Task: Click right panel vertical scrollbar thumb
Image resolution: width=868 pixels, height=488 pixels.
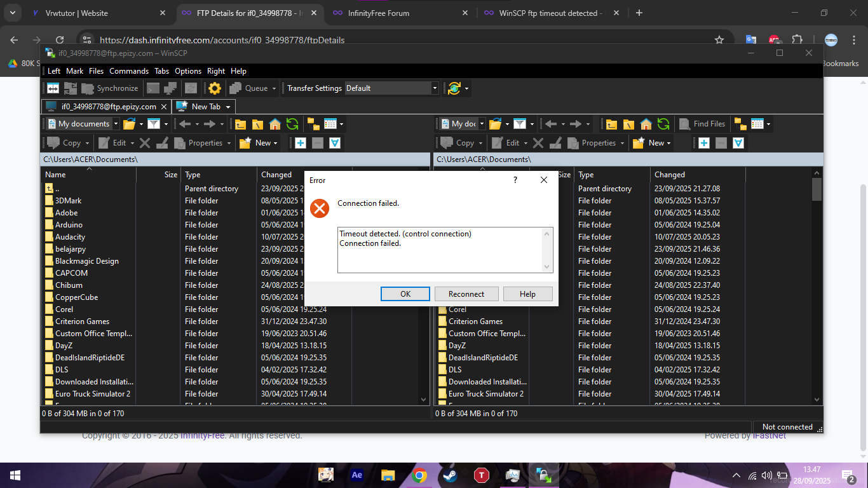Action: [x=817, y=189]
